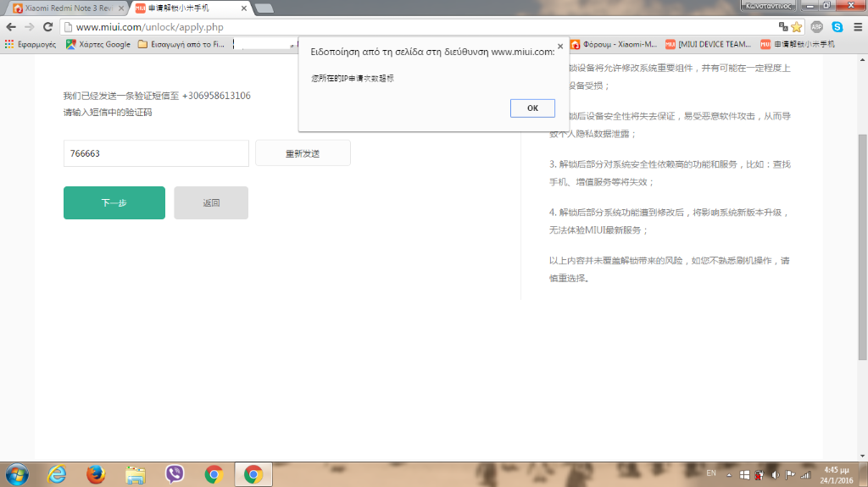Open a new tab button

[x=264, y=8]
